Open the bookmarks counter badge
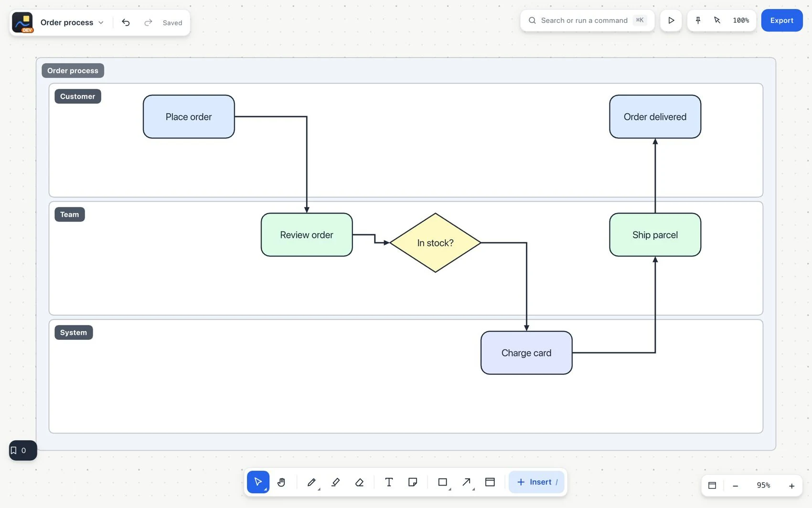812x508 pixels. (x=23, y=450)
